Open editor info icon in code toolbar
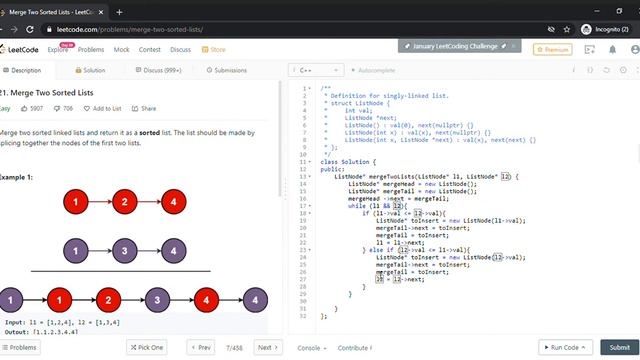Image resolution: width=640 pixels, height=360 pixels. (573, 70)
